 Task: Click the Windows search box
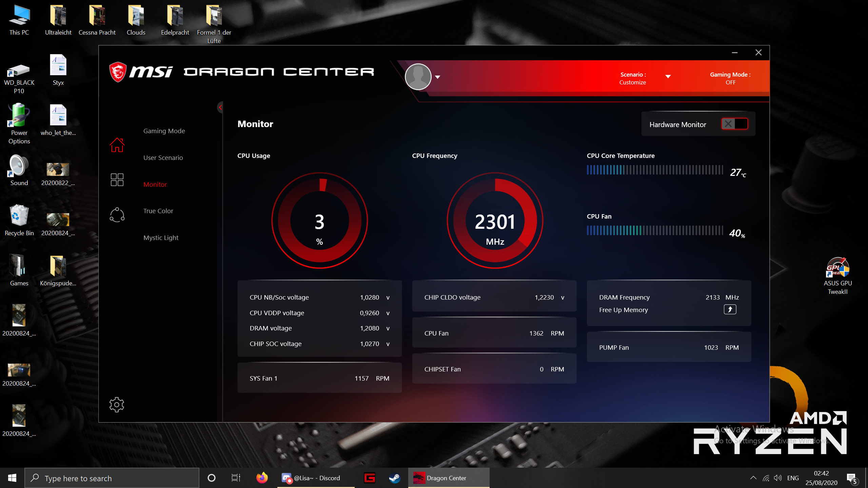(x=112, y=478)
